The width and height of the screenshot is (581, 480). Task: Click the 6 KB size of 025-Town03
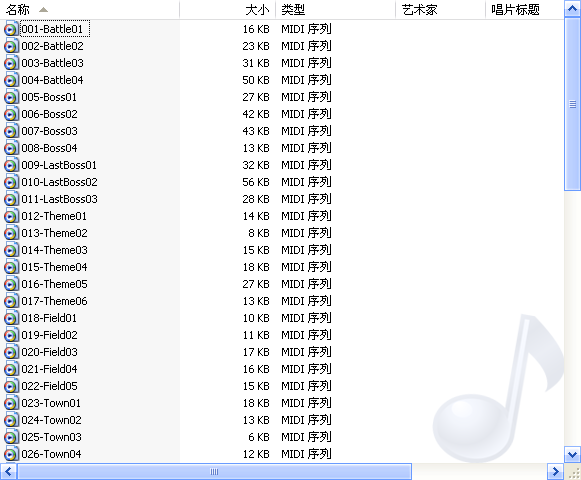(259, 437)
